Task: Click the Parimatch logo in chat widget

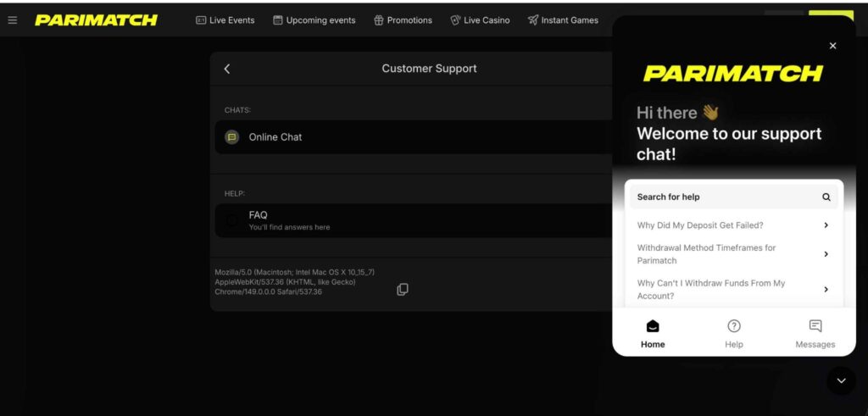Action: pyautogui.click(x=733, y=74)
